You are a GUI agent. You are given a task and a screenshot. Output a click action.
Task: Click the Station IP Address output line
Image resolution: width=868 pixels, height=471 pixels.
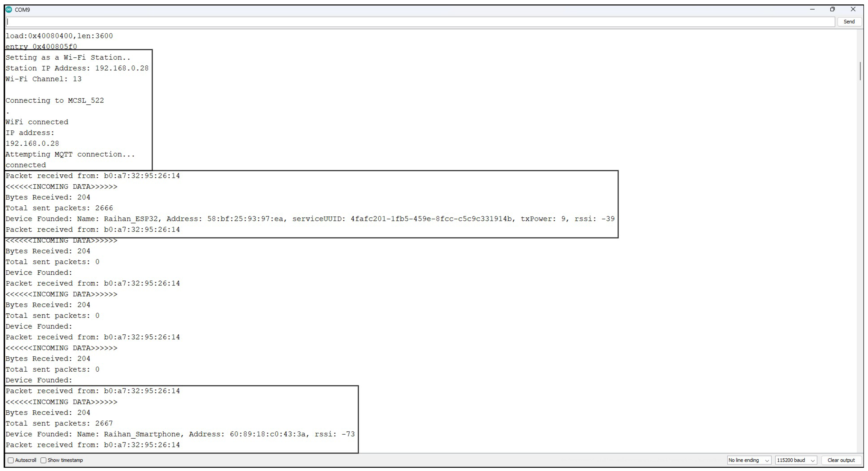[x=77, y=68]
